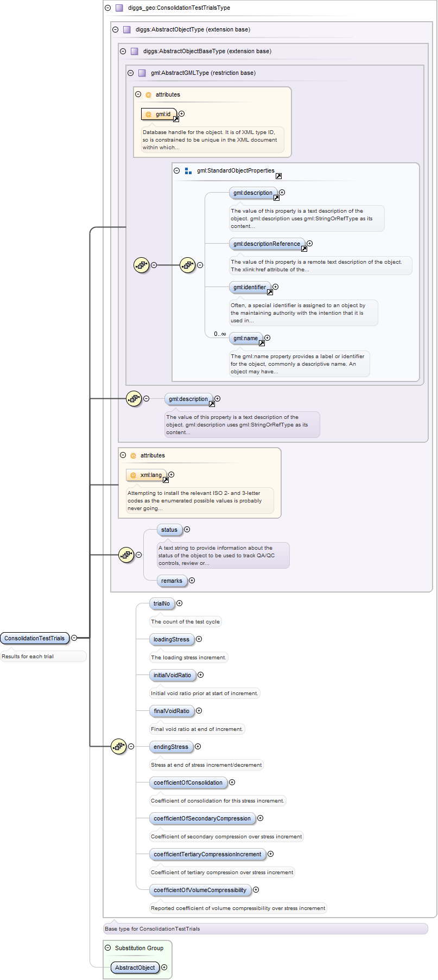Click the sequence icon grouping the trialNo elements
Screen dimensions: 438x980
tap(118, 746)
